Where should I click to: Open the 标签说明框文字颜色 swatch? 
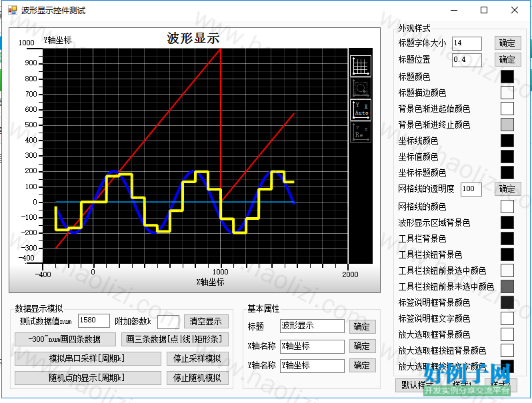[x=507, y=318]
